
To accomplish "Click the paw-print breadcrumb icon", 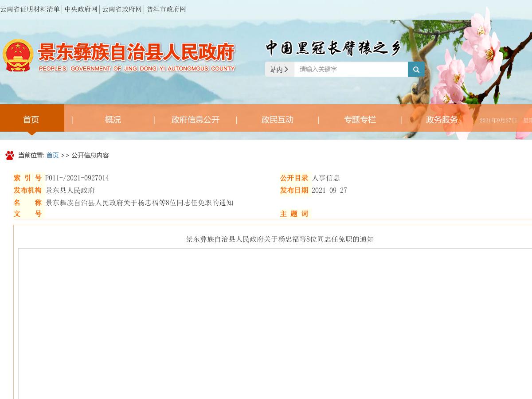I will [10, 155].
